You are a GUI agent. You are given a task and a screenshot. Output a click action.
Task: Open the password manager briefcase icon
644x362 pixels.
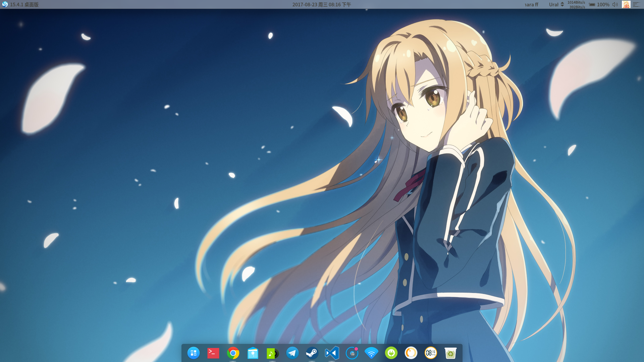tap(253, 353)
